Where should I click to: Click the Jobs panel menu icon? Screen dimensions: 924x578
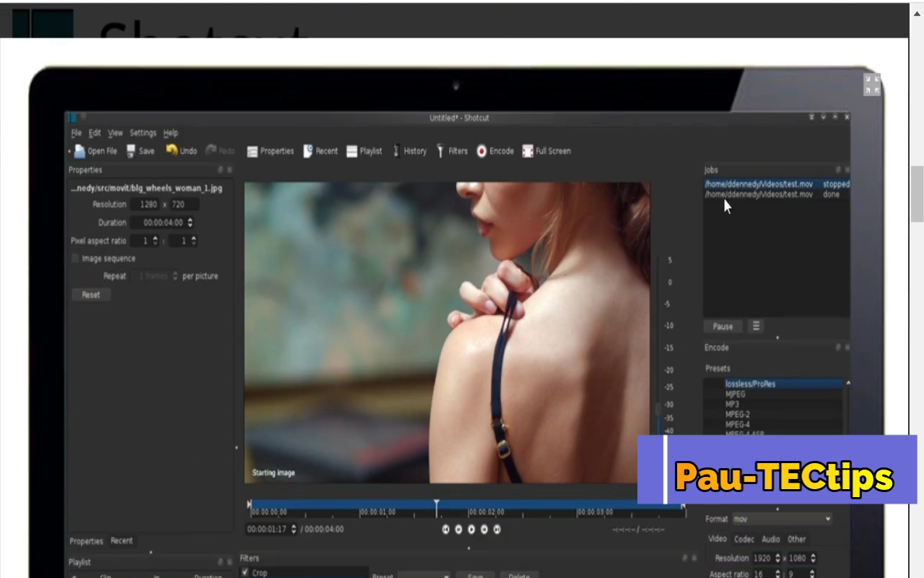(x=756, y=326)
